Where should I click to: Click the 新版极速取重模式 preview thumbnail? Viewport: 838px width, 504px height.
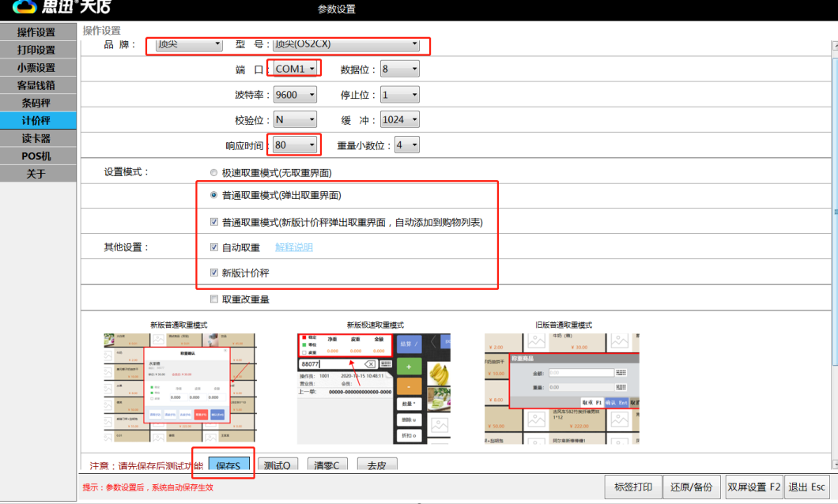click(374, 389)
